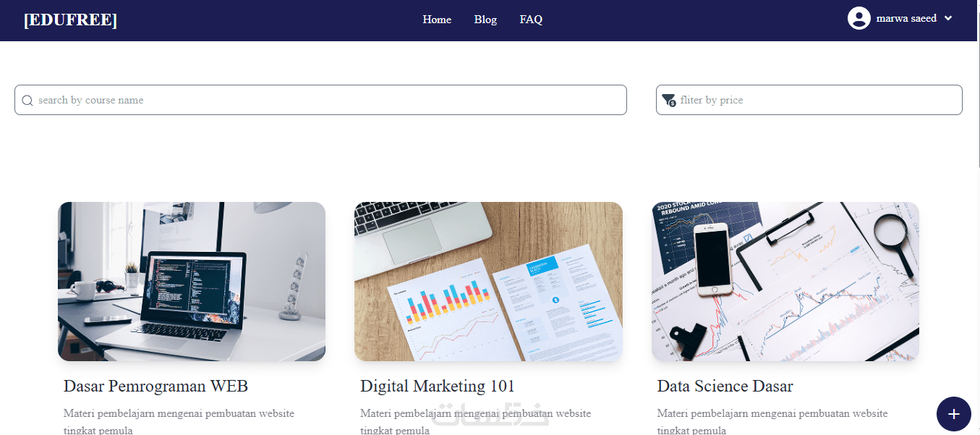The image size is (980, 435).
Task: Click the Data Science Dasar course description
Action: tap(772, 422)
